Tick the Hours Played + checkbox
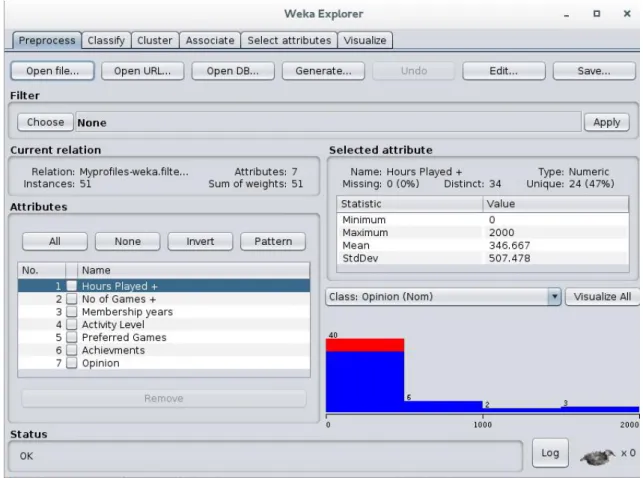 pos(72,286)
